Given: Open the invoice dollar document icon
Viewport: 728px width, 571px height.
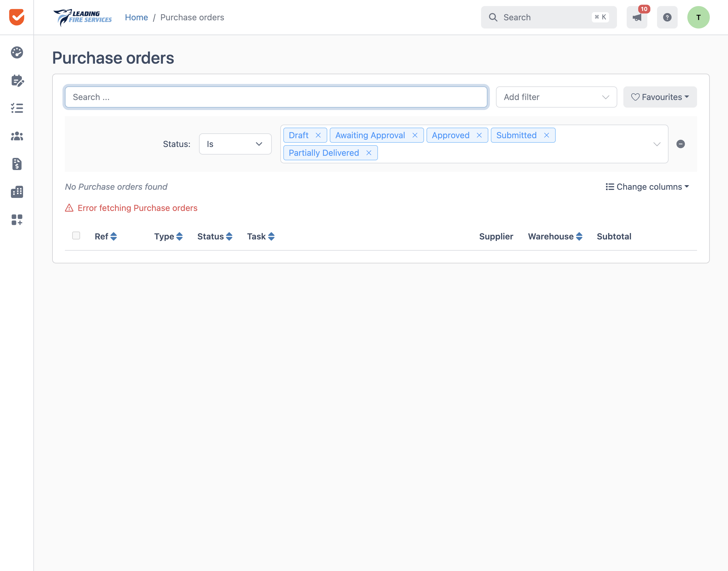Looking at the screenshot, I should pyautogui.click(x=17, y=164).
